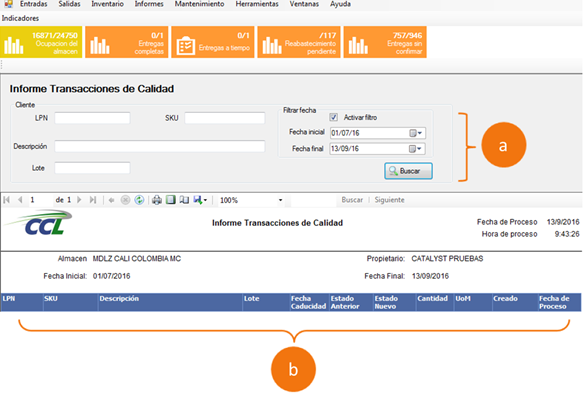Screen dimensions: 586x393
Task: Click the Fecha inicial date value 01/07/16
Action: (345, 133)
